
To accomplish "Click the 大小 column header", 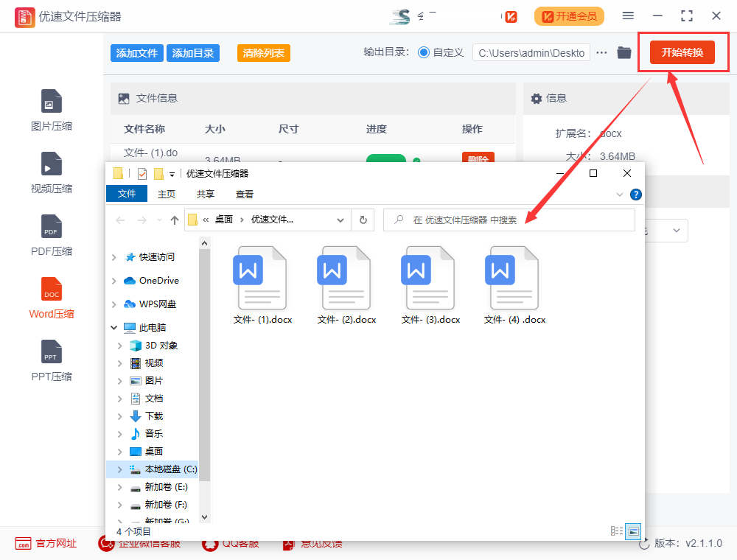I will [x=214, y=129].
